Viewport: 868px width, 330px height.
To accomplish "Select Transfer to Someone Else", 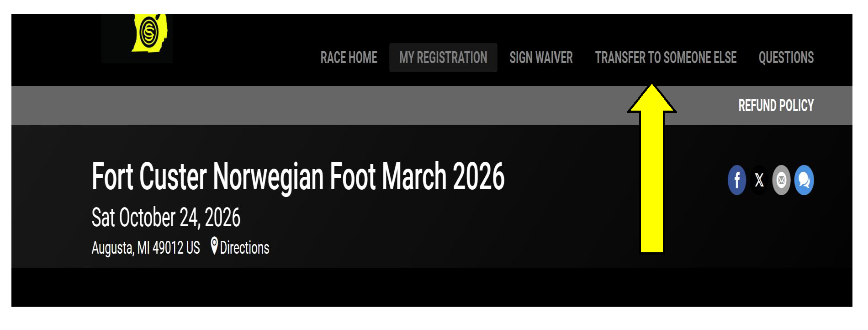I will point(666,58).
